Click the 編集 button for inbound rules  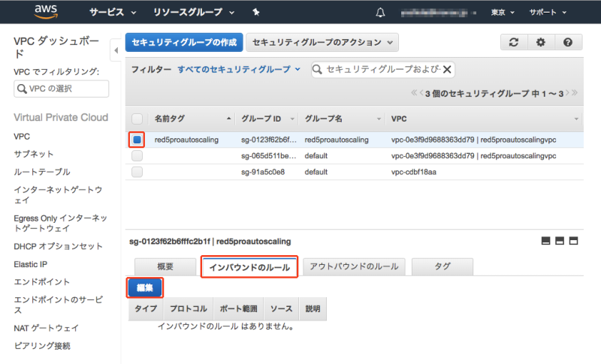point(144,287)
